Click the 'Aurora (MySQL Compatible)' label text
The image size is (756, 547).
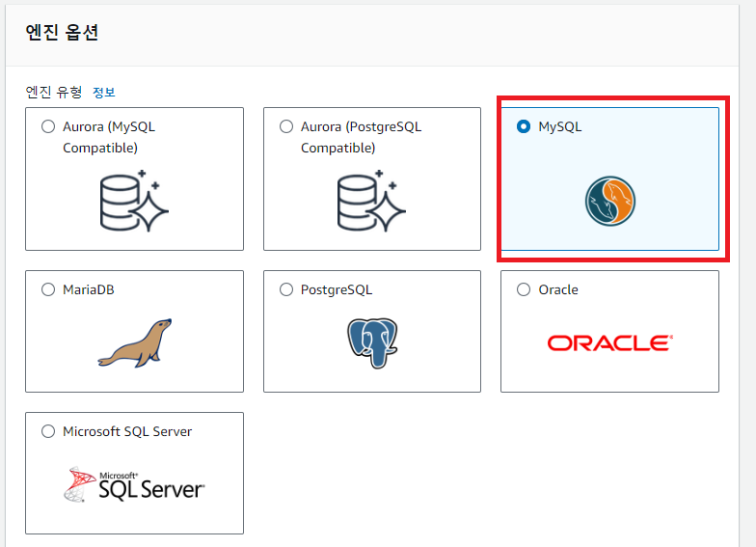point(109,137)
